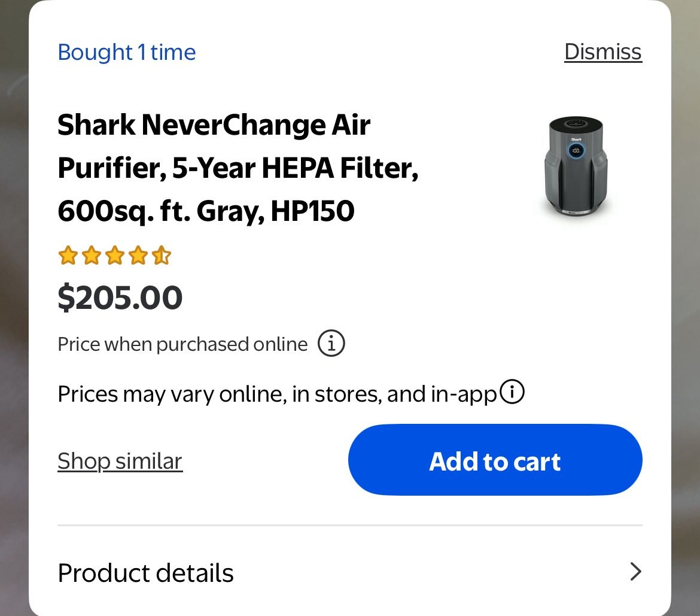Add the Shark air purifier to cart
700x616 pixels.
click(495, 460)
